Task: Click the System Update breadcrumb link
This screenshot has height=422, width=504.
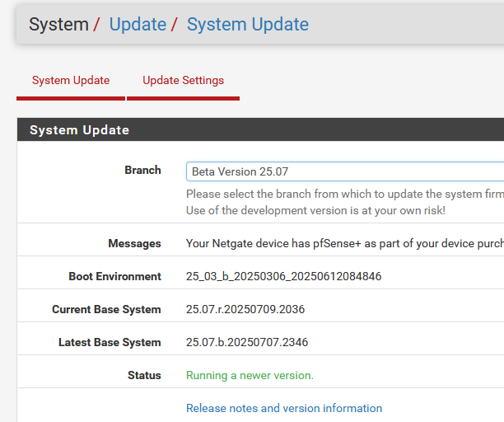Action: (x=248, y=25)
